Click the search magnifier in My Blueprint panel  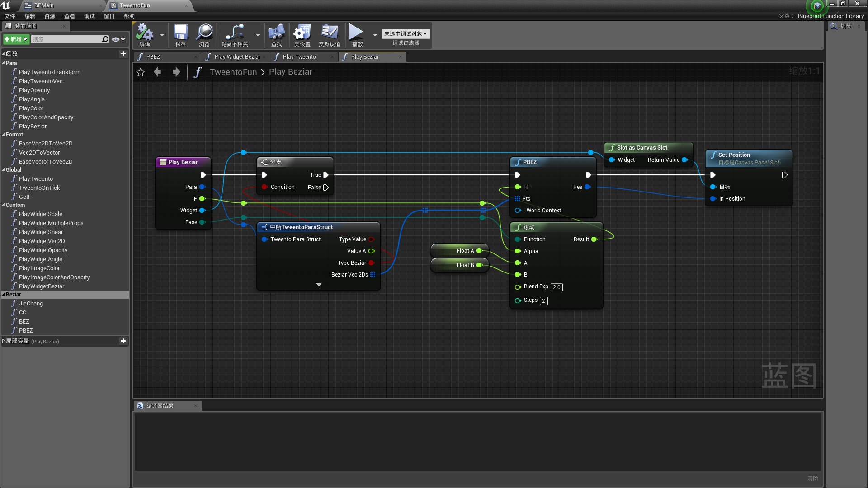[x=105, y=39]
